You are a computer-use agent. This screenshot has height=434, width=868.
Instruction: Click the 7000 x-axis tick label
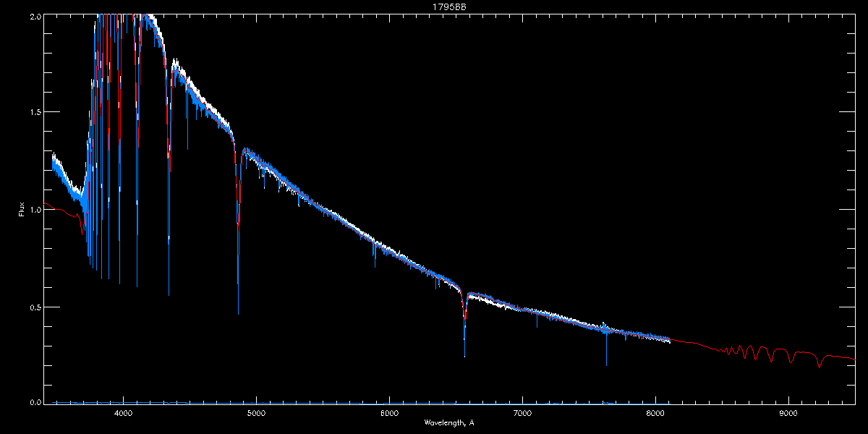(522, 414)
